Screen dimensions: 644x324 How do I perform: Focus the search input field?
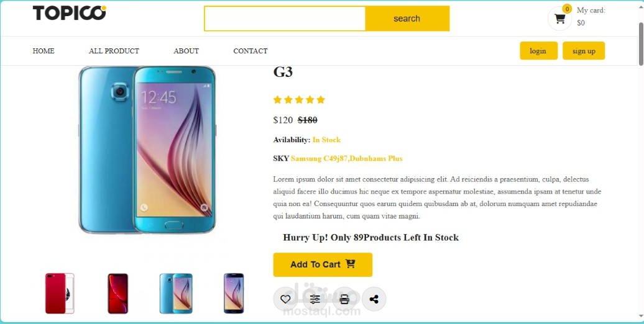point(285,19)
